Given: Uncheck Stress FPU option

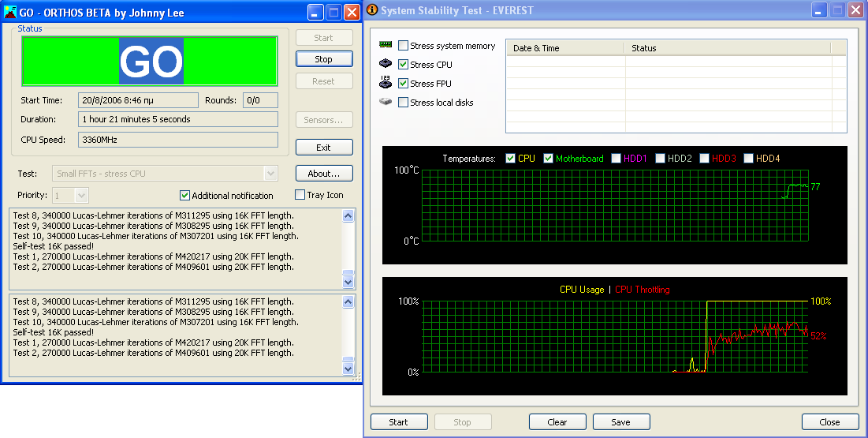Looking at the screenshot, I should click(x=403, y=83).
